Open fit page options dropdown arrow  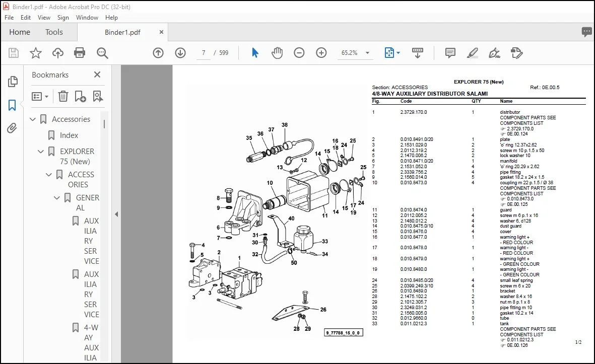coord(398,53)
